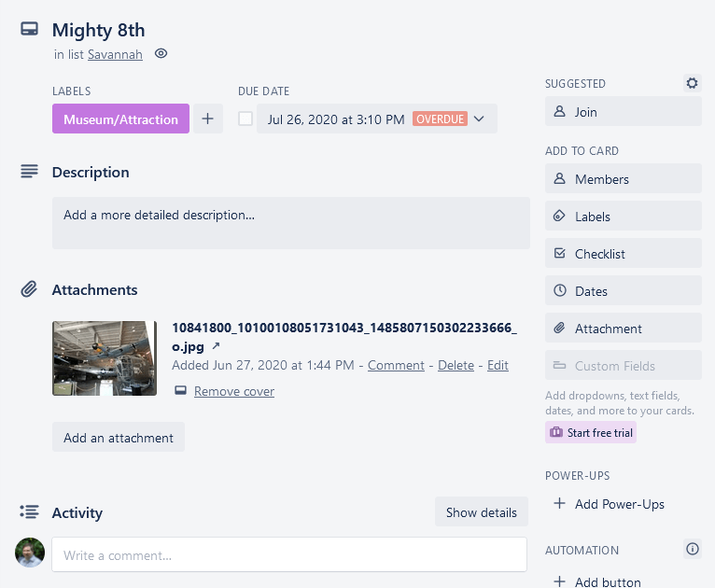
Task: Click the automation info icon
Action: [x=692, y=550]
